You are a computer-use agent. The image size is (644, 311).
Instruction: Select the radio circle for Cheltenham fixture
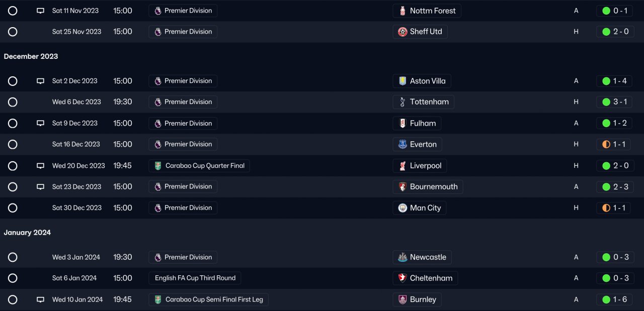(13, 278)
